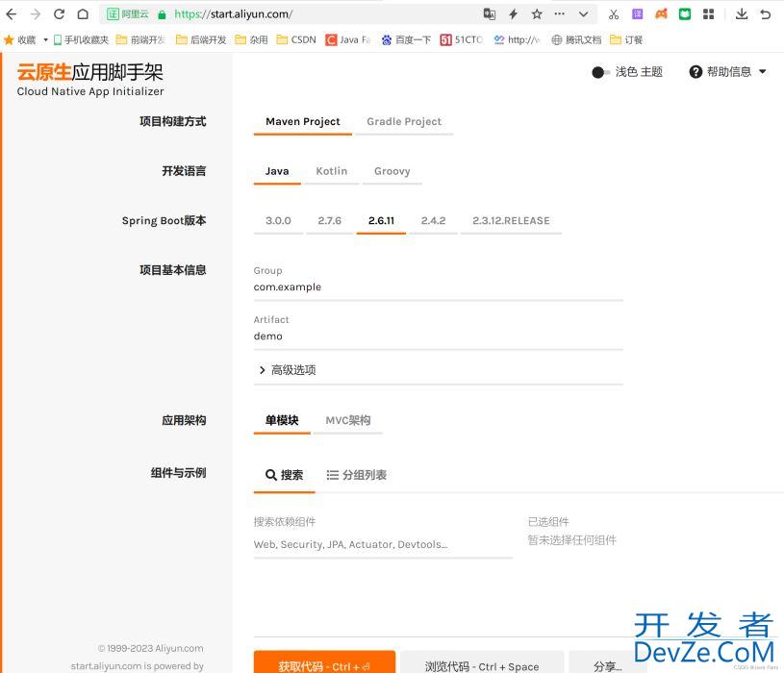Expand the 高级选项 advanced options
The width and height of the screenshot is (784, 673).
point(288,370)
